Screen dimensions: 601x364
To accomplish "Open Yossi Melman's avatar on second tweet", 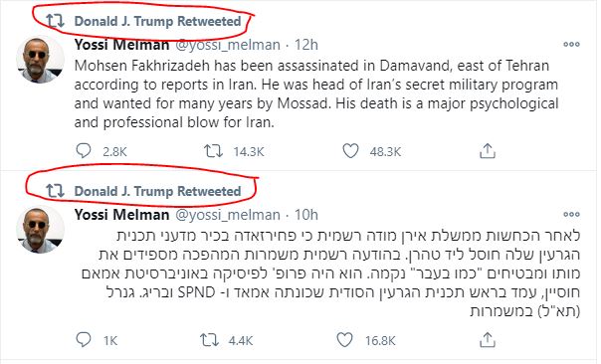I will tap(40, 230).
